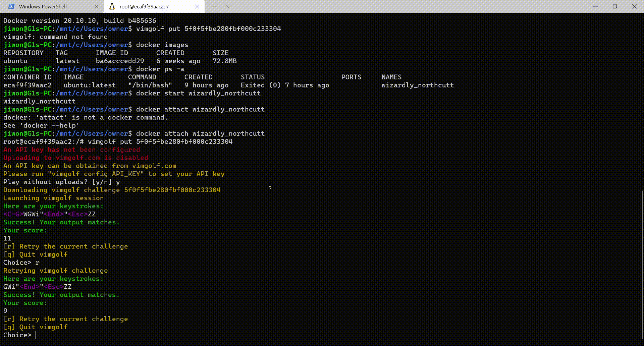Close the root@ecaf9f39aac2 tab
This screenshot has width=644, height=346.
197,6
